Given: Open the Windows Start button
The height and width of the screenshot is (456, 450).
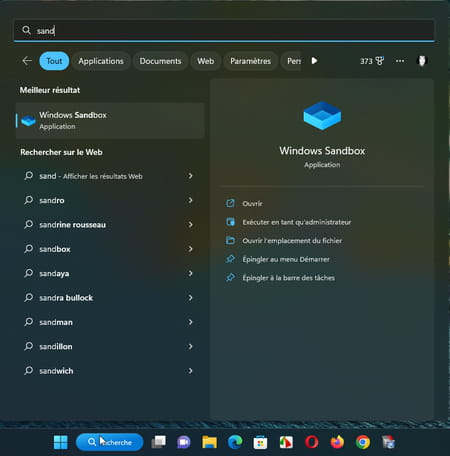Looking at the screenshot, I should point(61,442).
